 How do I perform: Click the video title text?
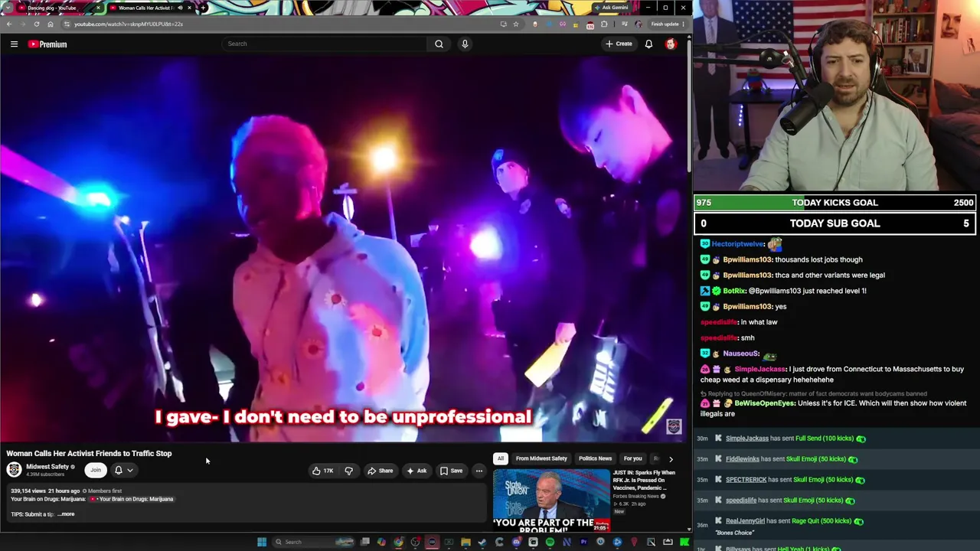[89, 453]
